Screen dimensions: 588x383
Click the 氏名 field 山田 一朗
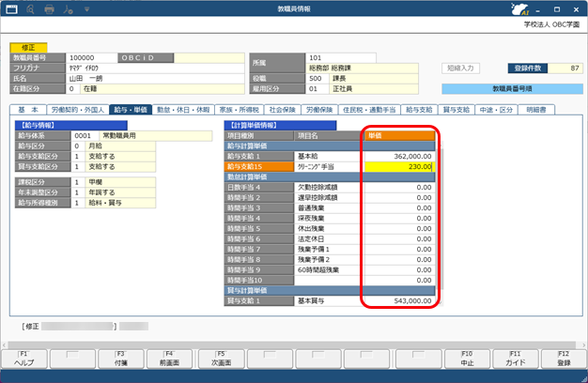[x=155, y=78]
